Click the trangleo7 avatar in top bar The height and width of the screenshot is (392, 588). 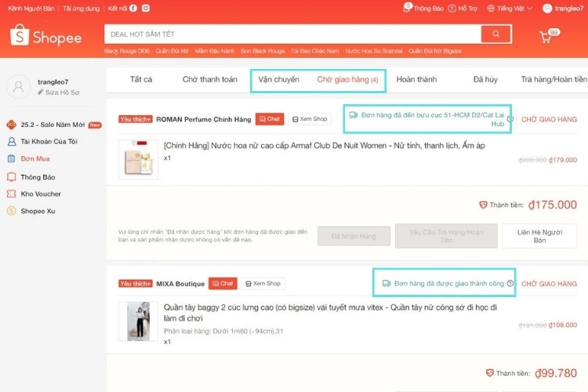click(x=547, y=9)
